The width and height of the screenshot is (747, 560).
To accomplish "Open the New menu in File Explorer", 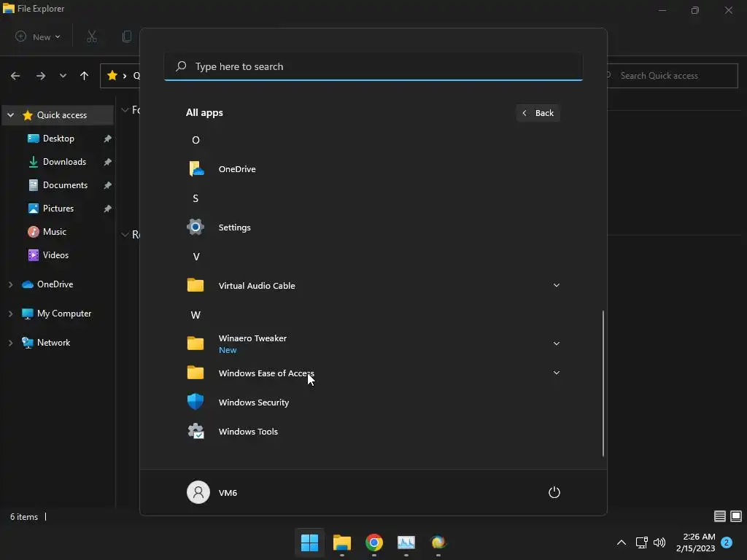I will tap(38, 36).
